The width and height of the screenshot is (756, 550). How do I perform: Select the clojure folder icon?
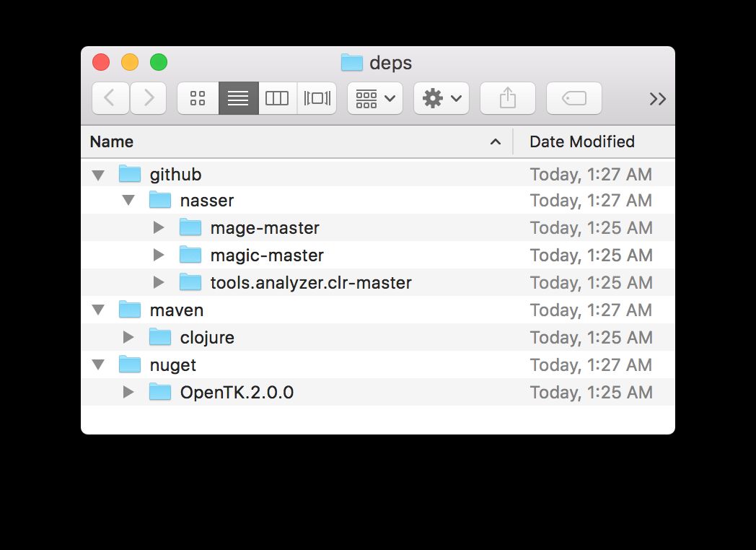(x=160, y=337)
